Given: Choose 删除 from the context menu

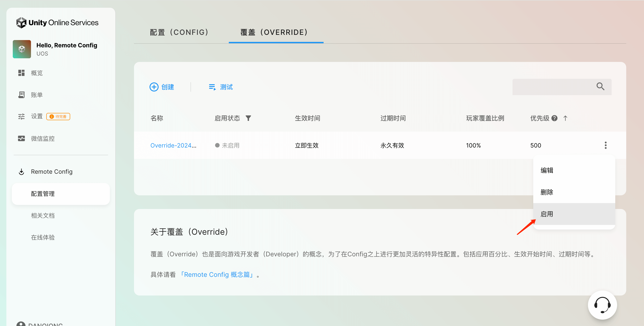Looking at the screenshot, I should 547,192.
